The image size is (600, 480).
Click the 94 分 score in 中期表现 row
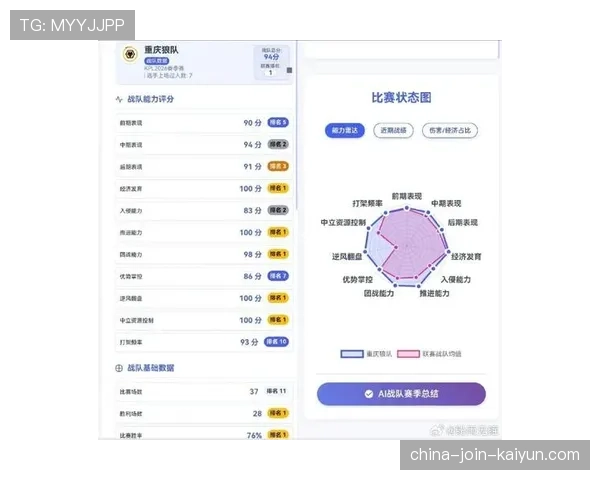click(253, 145)
